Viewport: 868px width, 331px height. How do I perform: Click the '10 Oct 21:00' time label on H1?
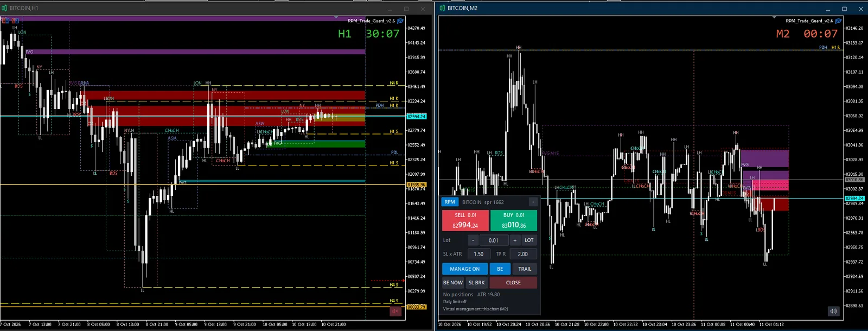334,324
